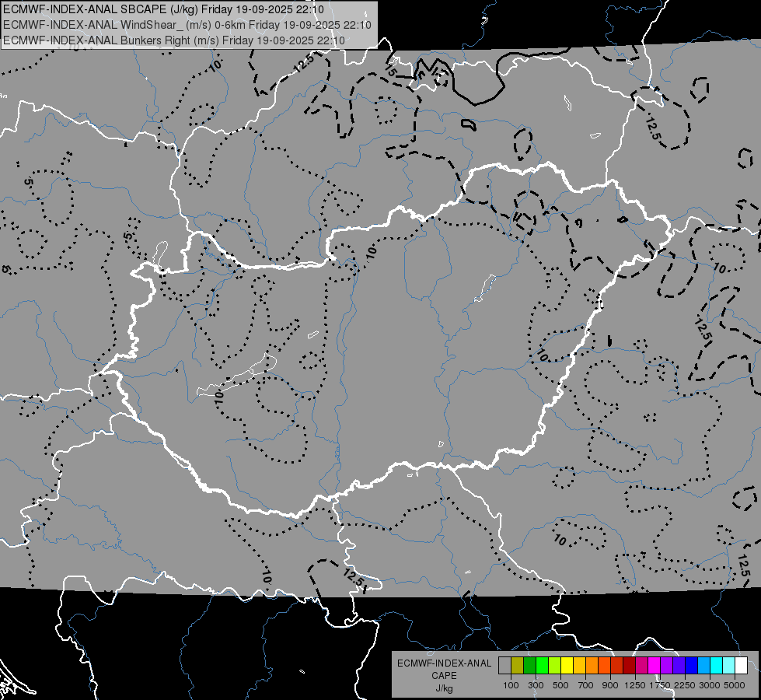
Task: Click the bright green swatch after 300
Action: click(x=542, y=666)
